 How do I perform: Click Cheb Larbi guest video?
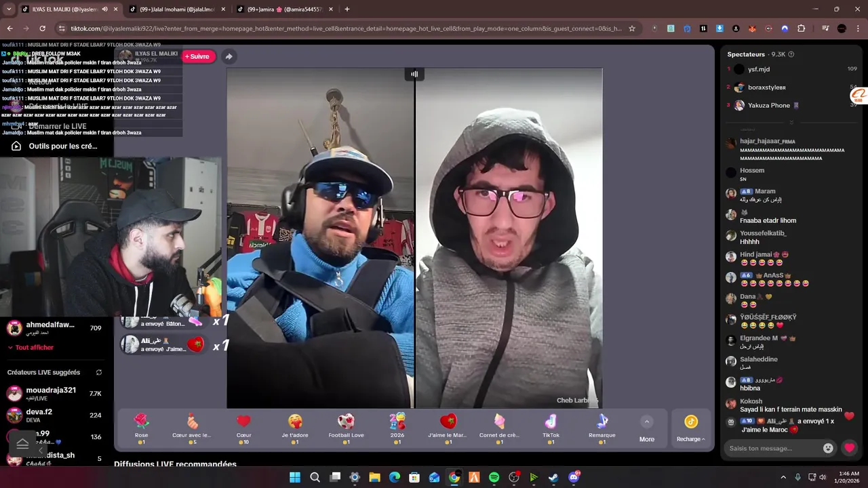509,237
